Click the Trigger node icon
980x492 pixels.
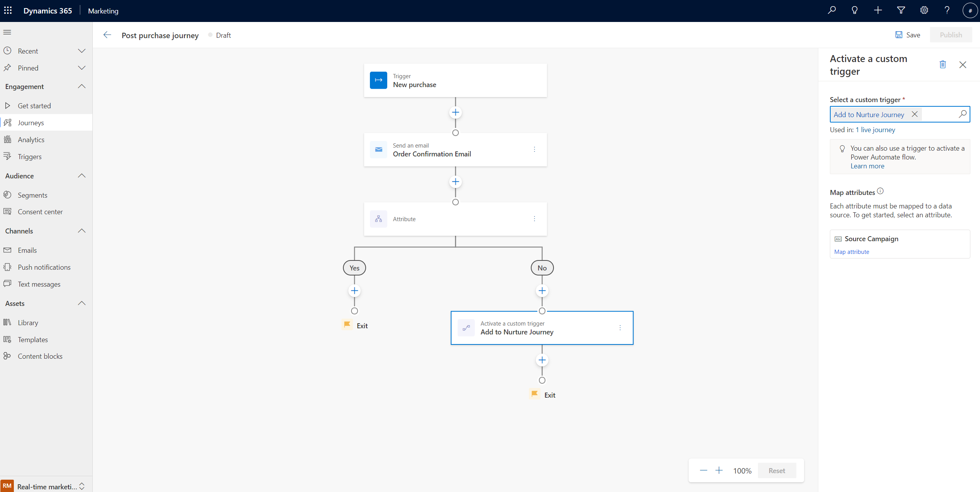click(x=378, y=80)
